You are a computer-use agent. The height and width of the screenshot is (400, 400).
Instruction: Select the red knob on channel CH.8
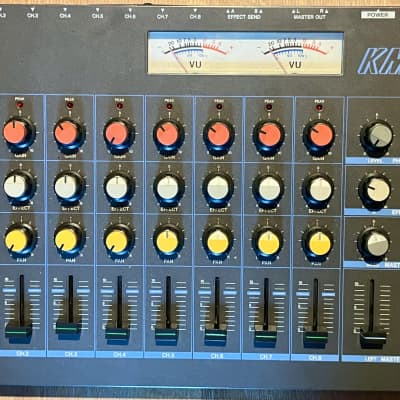321,135
